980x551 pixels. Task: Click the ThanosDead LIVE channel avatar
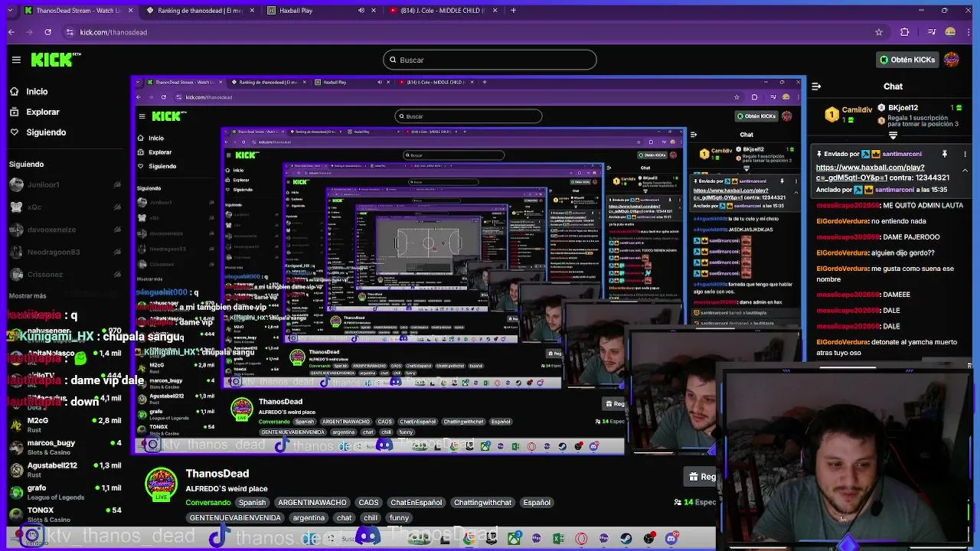click(161, 484)
